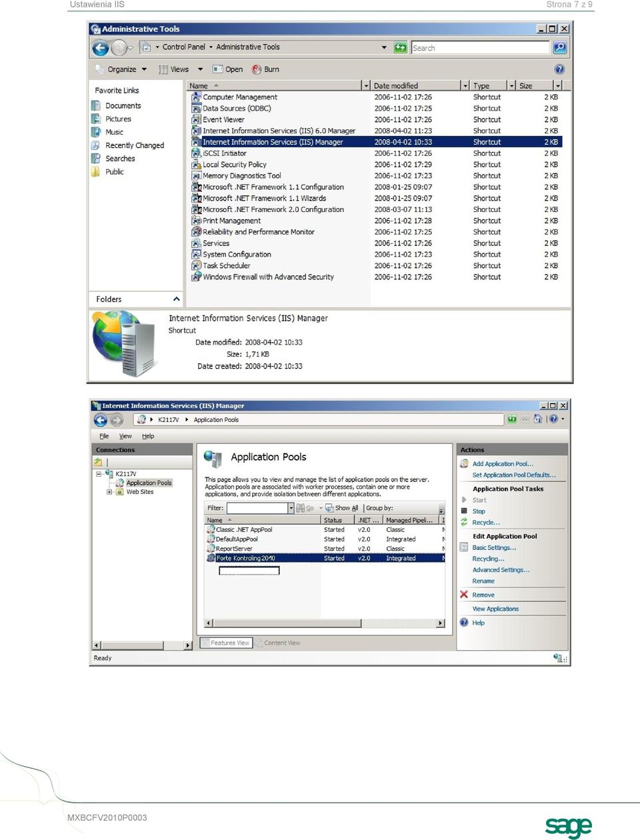Click the Connections pane horizontal scrollbar

(143, 645)
